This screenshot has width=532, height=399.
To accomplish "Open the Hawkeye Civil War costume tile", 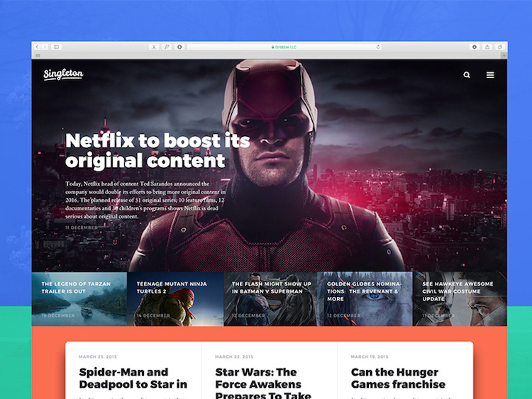I will click(x=460, y=299).
